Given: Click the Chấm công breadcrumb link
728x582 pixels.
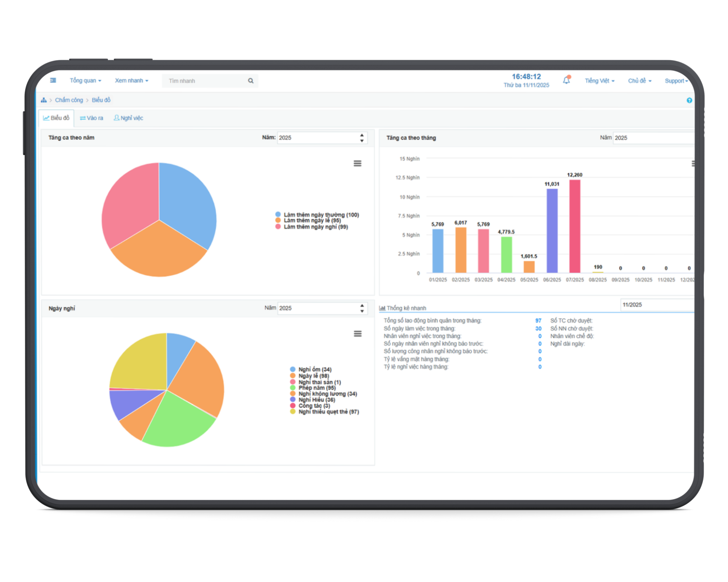Looking at the screenshot, I should pos(69,100).
